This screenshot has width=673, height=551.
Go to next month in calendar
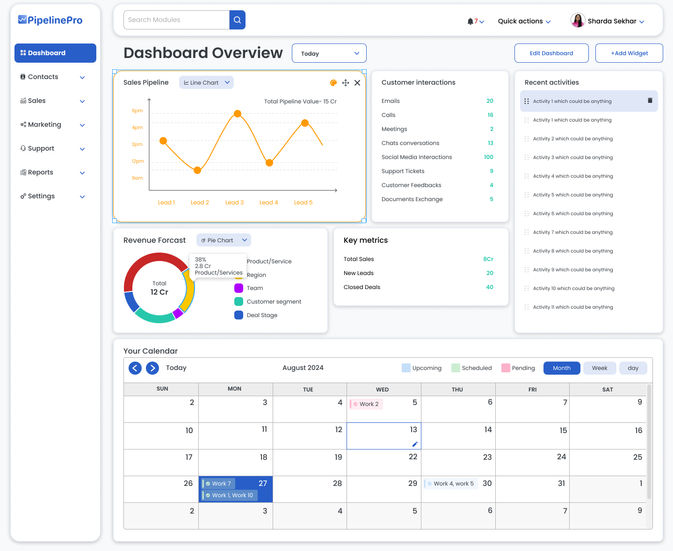[x=152, y=368]
